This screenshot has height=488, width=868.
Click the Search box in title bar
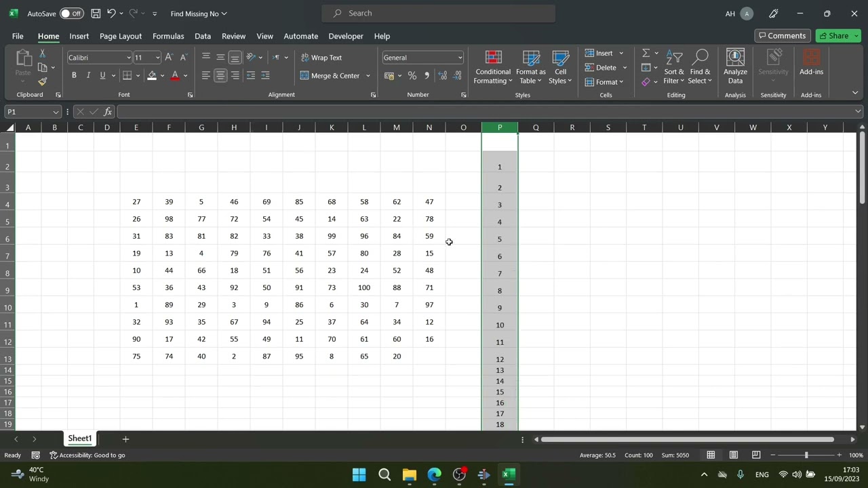tap(439, 13)
